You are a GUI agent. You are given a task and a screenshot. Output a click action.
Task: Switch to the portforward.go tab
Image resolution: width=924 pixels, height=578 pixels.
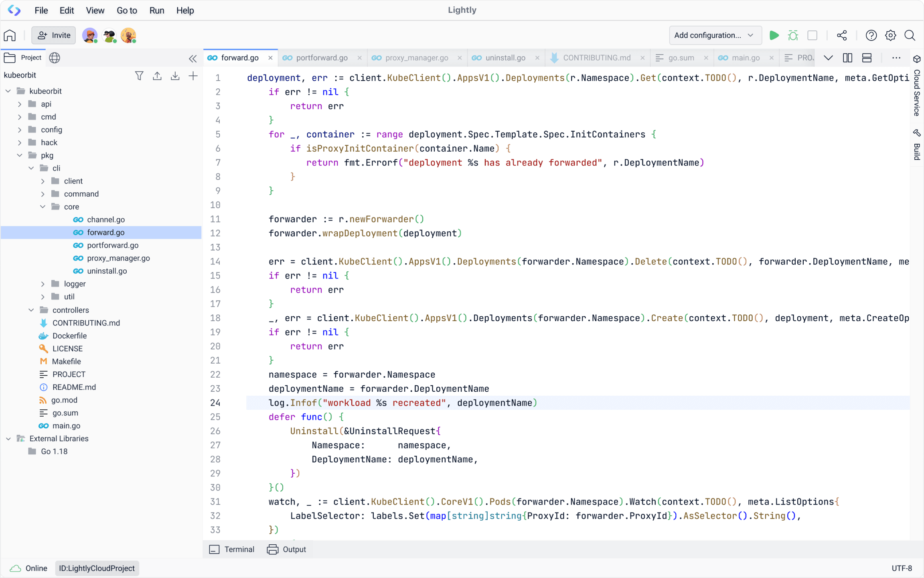click(322, 57)
